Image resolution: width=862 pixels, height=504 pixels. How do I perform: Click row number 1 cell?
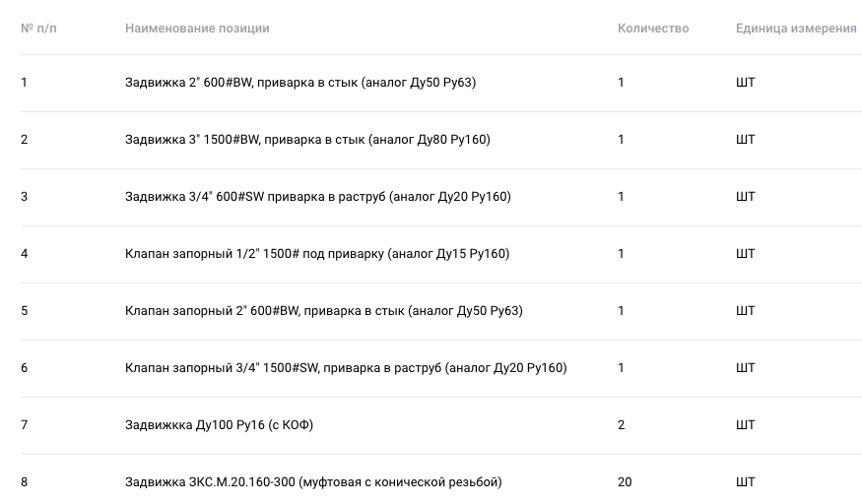tap(25, 83)
